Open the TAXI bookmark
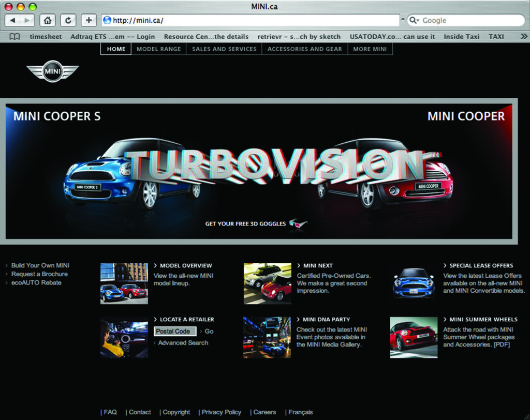Image resolution: width=530 pixels, height=420 pixels. click(x=496, y=37)
